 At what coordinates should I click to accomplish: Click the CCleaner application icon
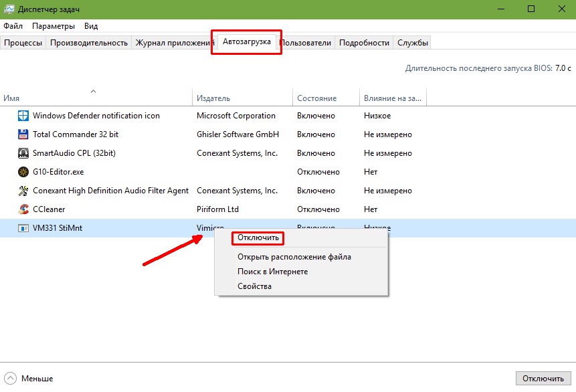[x=23, y=209]
